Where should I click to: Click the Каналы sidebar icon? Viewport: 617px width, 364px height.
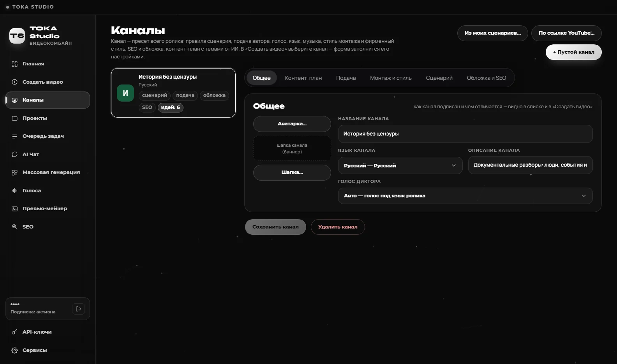point(14,100)
